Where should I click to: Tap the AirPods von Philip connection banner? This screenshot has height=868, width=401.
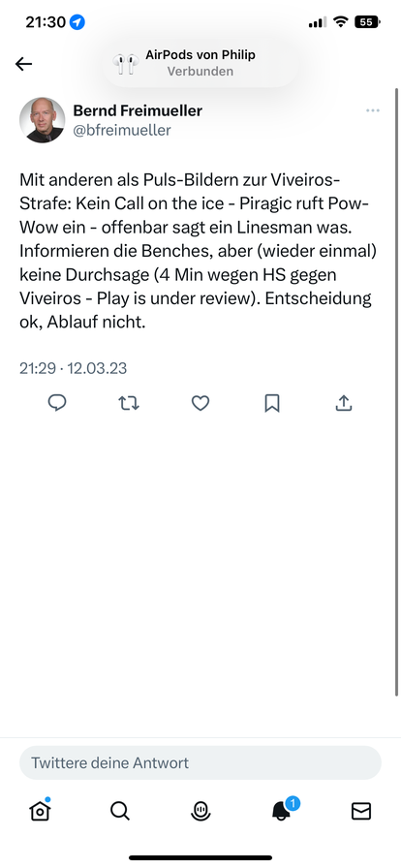200,63
